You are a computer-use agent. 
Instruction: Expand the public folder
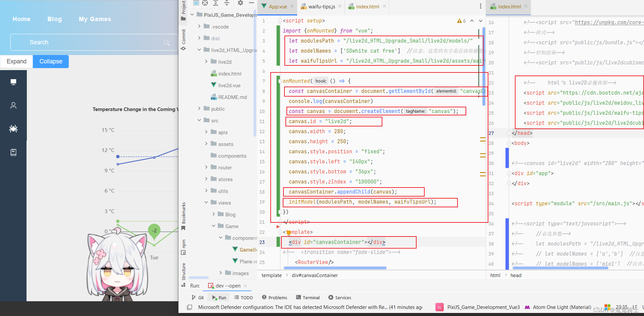coord(199,108)
